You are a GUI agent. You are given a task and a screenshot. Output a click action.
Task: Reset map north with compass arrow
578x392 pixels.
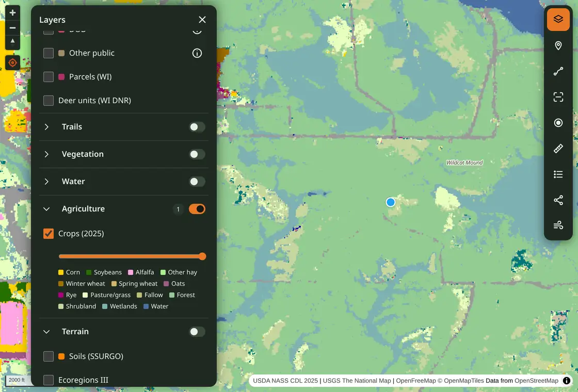pos(12,42)
